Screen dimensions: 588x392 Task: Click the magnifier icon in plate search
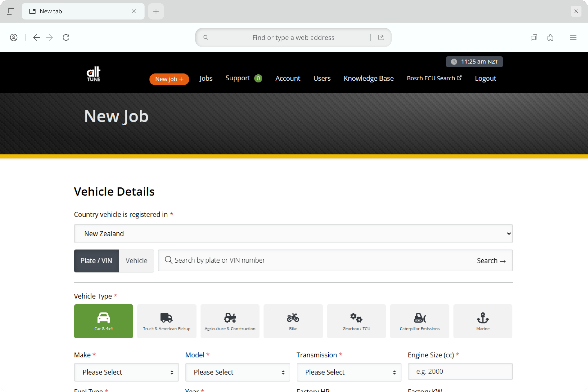pos(169,260)
